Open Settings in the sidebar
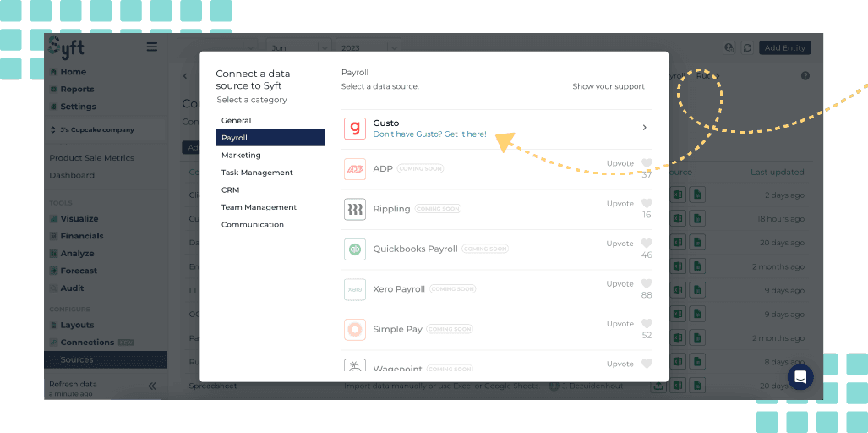The width and height of the screenshot is (868, 433). (78, 107)
